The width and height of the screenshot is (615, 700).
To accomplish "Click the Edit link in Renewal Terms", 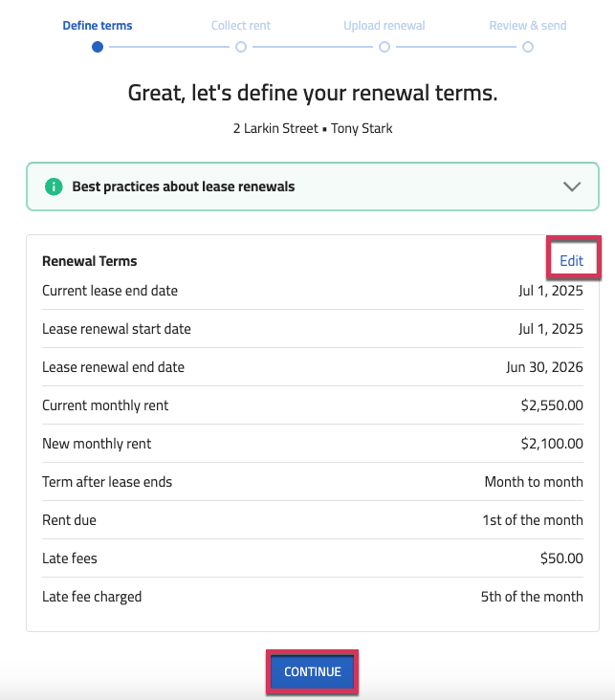I will pyautogui.click(x=571, y=261).
